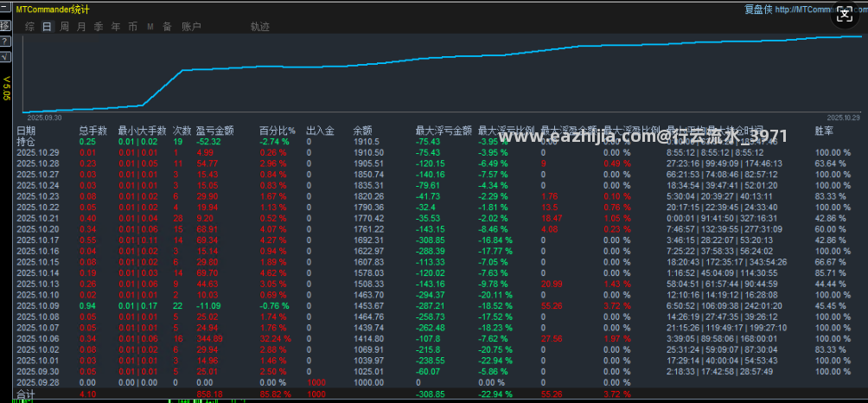Viewport: 868px width, 403px height.
Task: Open help with the ? button
Action: click(x=5, y=42)
